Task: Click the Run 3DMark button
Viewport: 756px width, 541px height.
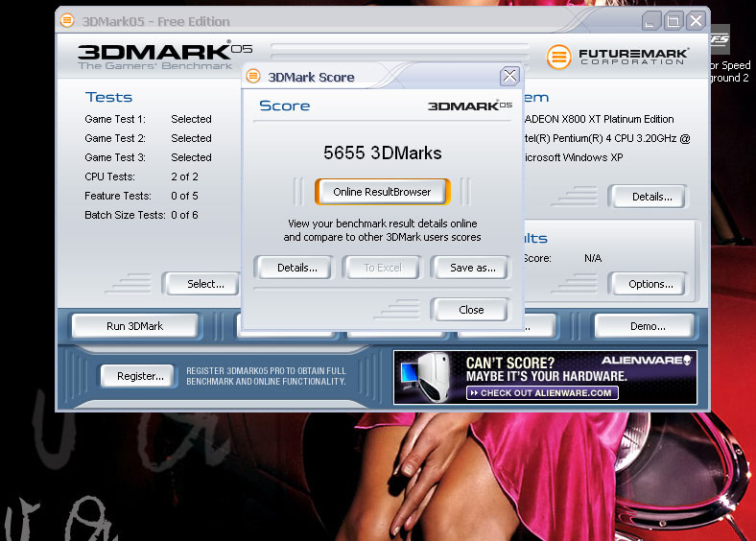Action: (x=135, y=326)
